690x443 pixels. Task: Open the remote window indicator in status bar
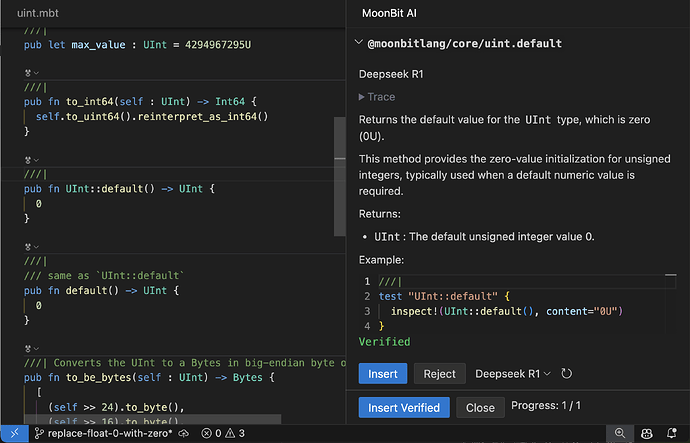click(14, 433)
